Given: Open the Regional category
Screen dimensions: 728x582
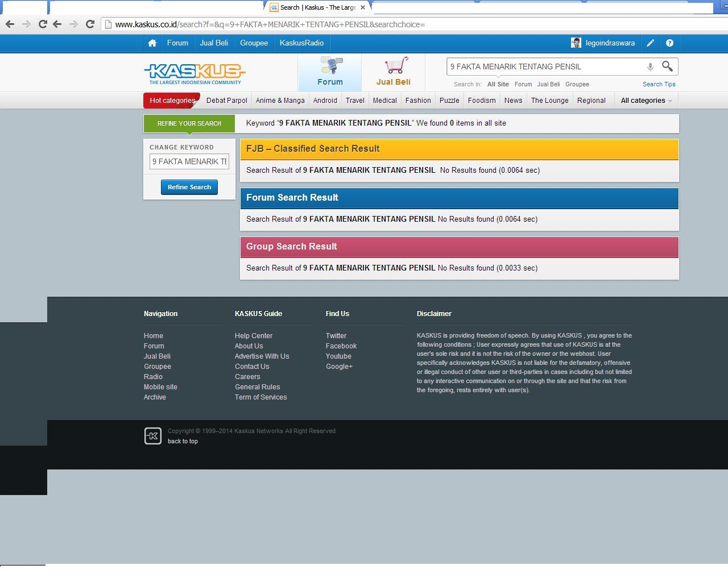Looking at the screenshot, I should click(591, 101).
